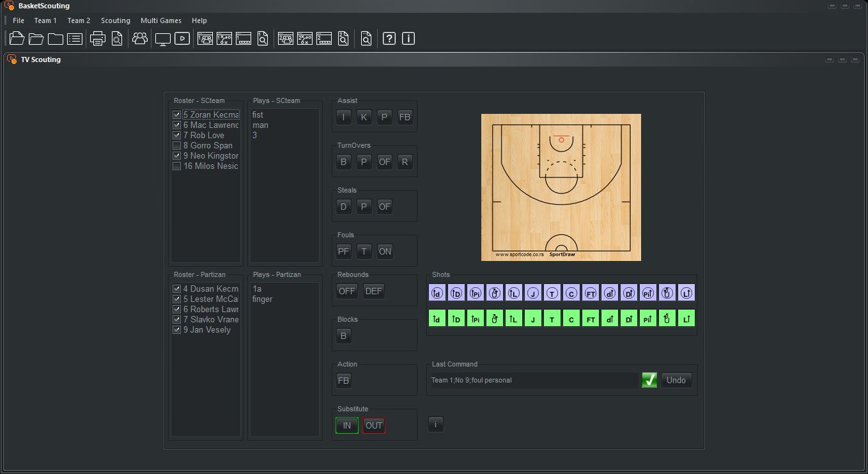Image resolution: width=868 pixels, height=474 pixels.
Task: Open the Scouting menu
Action: (x=116, y=20)
